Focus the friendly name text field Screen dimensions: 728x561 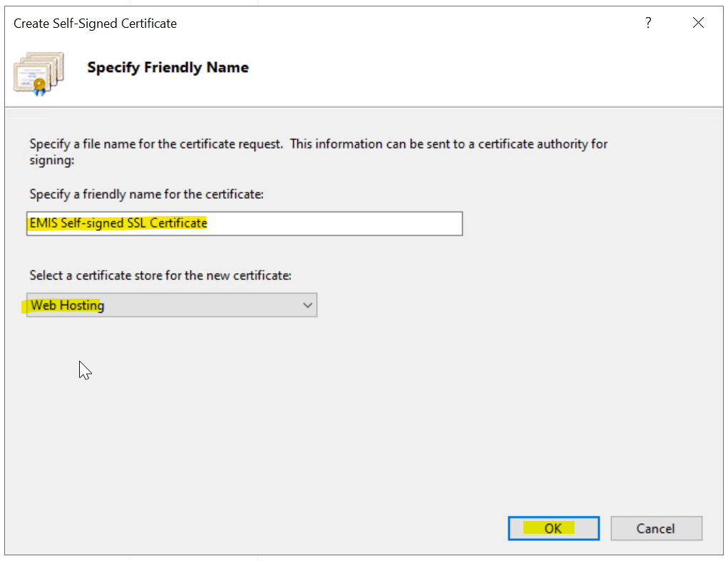245,223
